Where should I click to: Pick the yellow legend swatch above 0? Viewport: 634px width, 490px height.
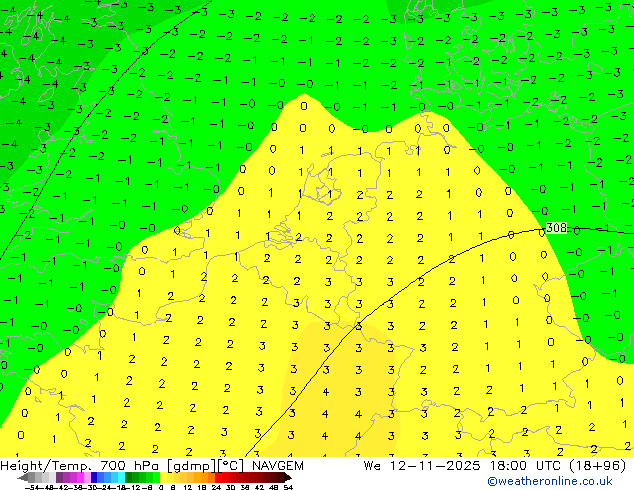pos(164,477)
